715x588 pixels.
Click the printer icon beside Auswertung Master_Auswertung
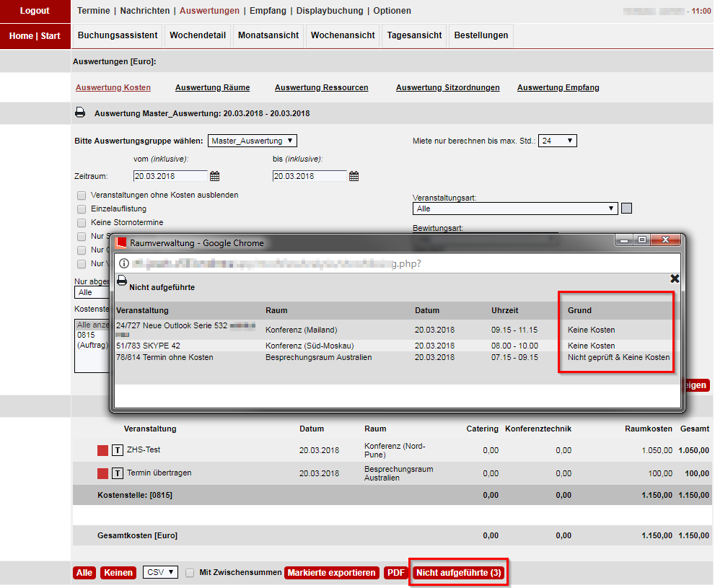(80, 113)
